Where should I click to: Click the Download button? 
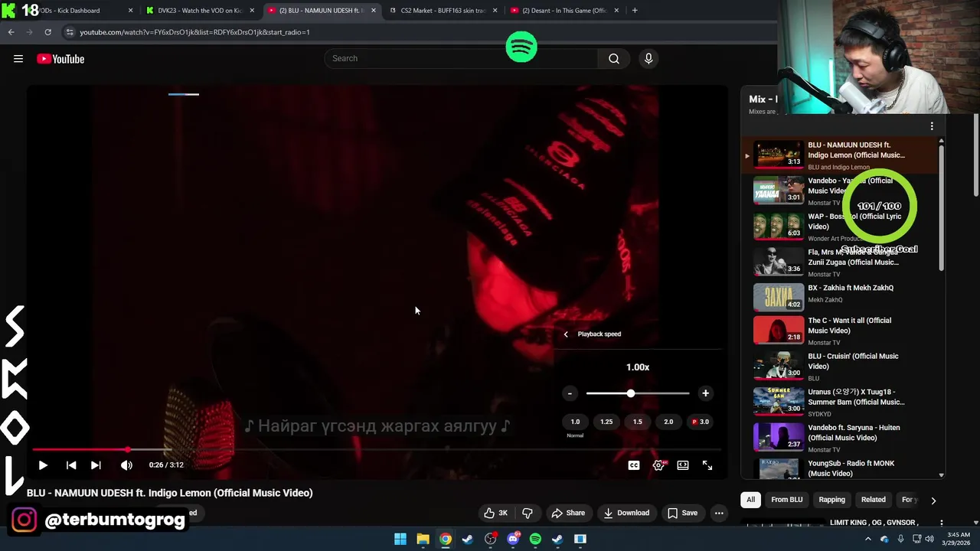pos(626,513)
